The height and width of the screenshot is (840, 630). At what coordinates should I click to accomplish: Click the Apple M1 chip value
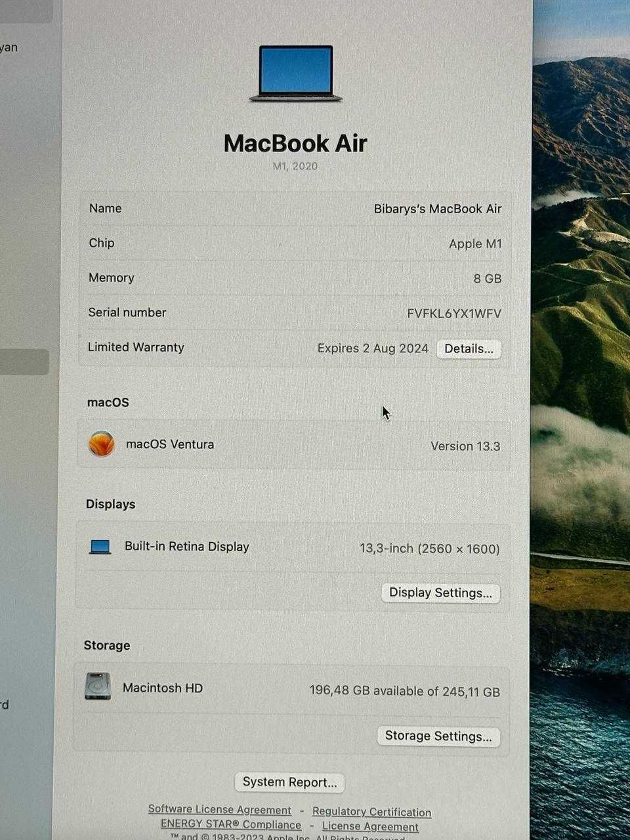coord(475,243)
